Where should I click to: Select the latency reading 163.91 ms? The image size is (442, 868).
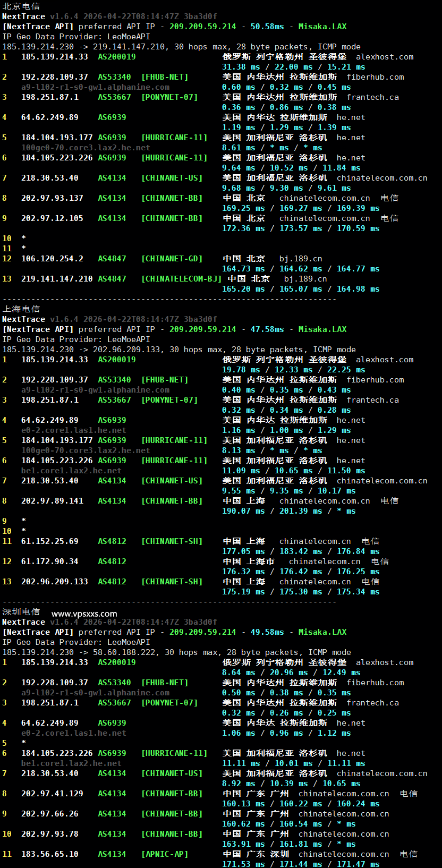click(243, 844)
